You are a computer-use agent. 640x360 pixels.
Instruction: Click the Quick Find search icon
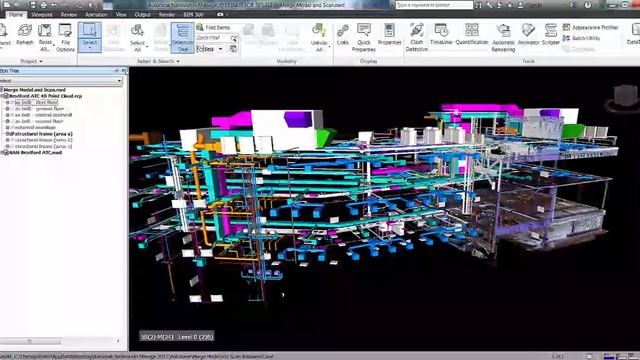point(234,38)
